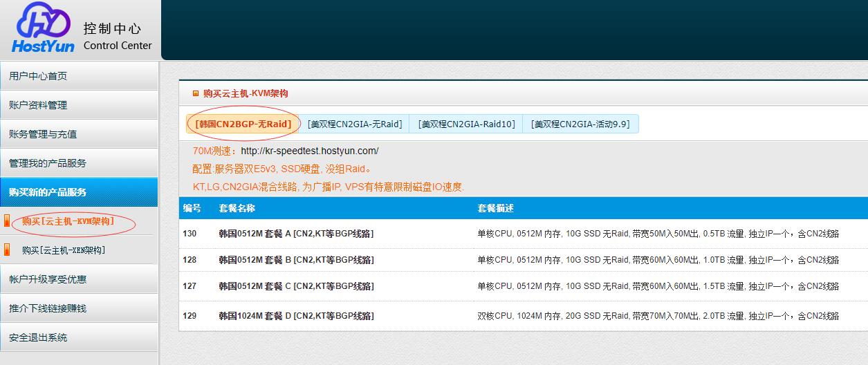Click plan number 127
Image resolution: width=868 pixels, height=365 pixels.
click(x=190, y=286)
